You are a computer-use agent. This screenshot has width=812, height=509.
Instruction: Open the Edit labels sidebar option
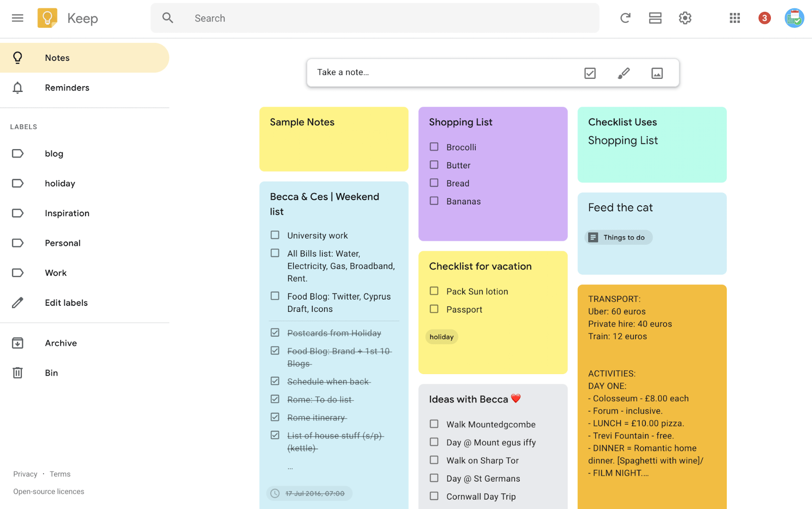66,303
